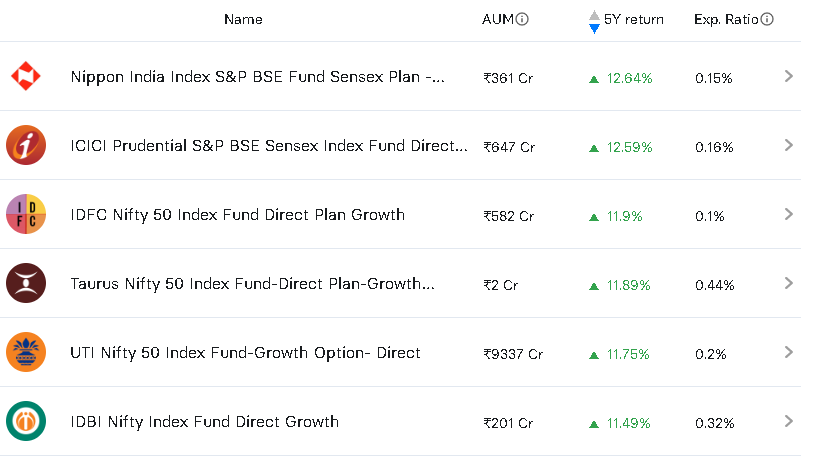Toggle the 5Y return sort arrows
The image size is (818, 456).
click(594, 21)
